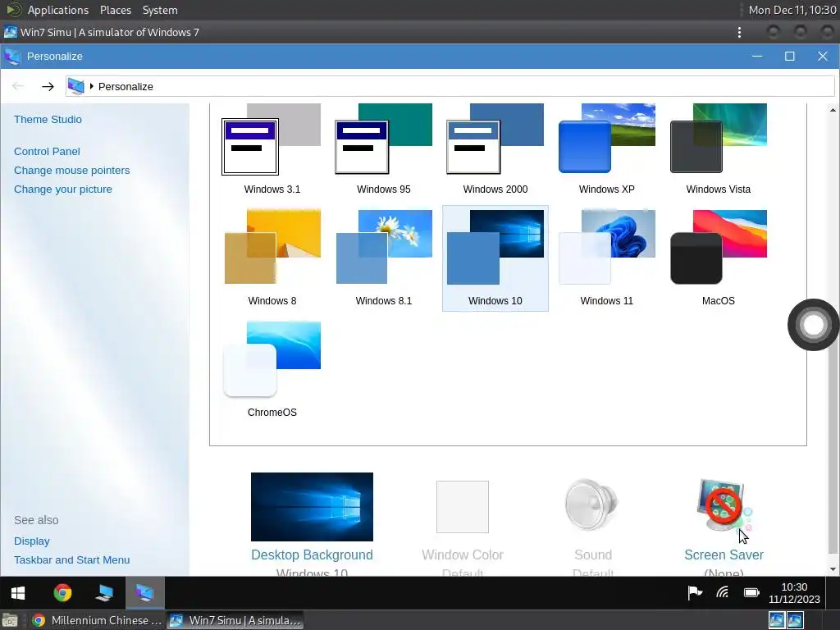Click Win7 Simu app title icon
Image resolution: width=840 pixels, height=630 pixels.
pos(10,32)
